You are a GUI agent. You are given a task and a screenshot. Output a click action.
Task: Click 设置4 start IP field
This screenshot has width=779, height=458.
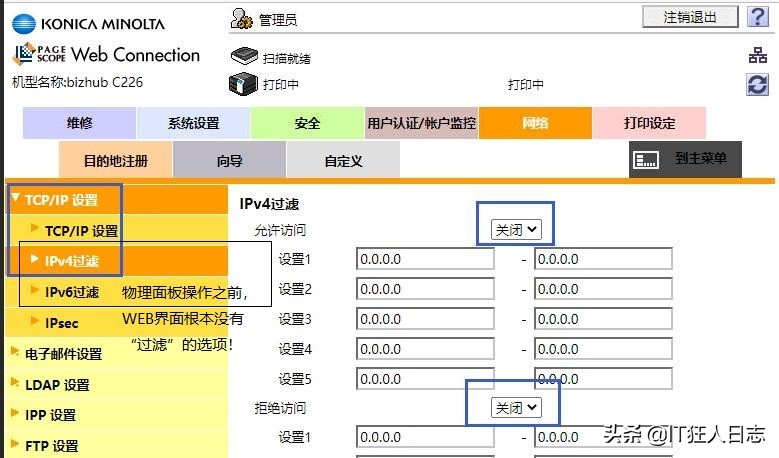(x=425, y=349)
